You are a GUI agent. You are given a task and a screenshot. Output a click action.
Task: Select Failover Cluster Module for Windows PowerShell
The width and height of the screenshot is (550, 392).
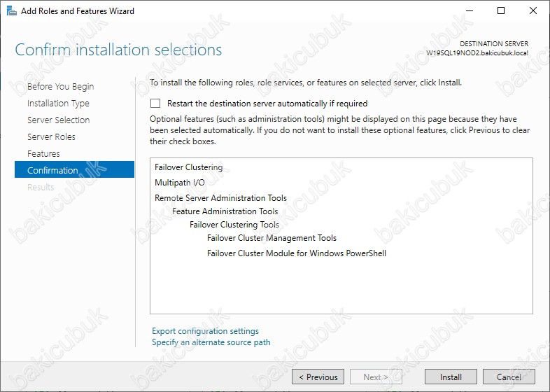coord(296,253)
